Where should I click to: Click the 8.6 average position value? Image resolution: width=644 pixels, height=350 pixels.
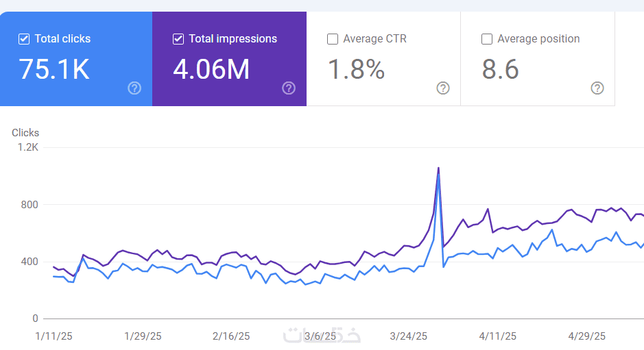point(500,69)
